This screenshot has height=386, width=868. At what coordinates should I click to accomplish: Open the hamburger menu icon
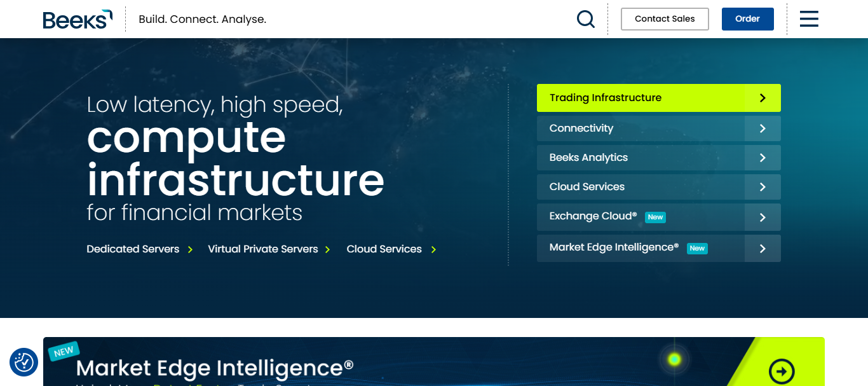coord(809,19)
